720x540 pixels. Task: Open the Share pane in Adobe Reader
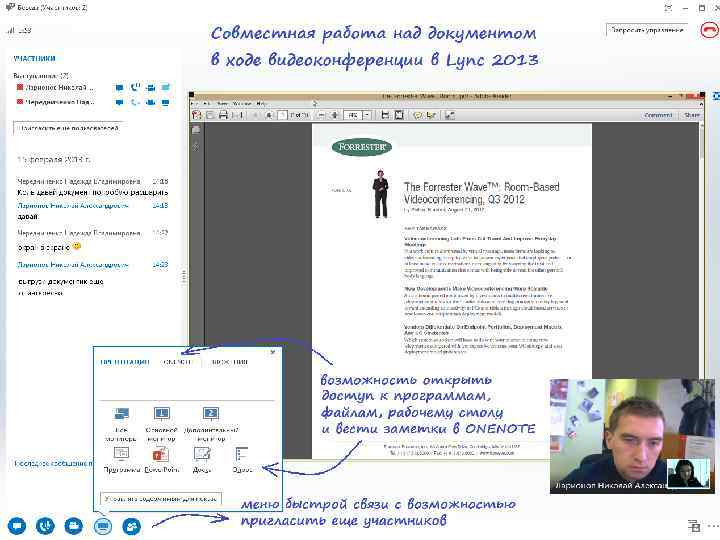[692, 115]
